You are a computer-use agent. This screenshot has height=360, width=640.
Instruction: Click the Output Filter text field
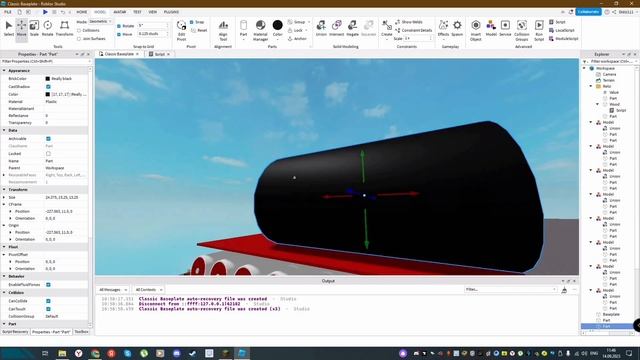[510, 289]
